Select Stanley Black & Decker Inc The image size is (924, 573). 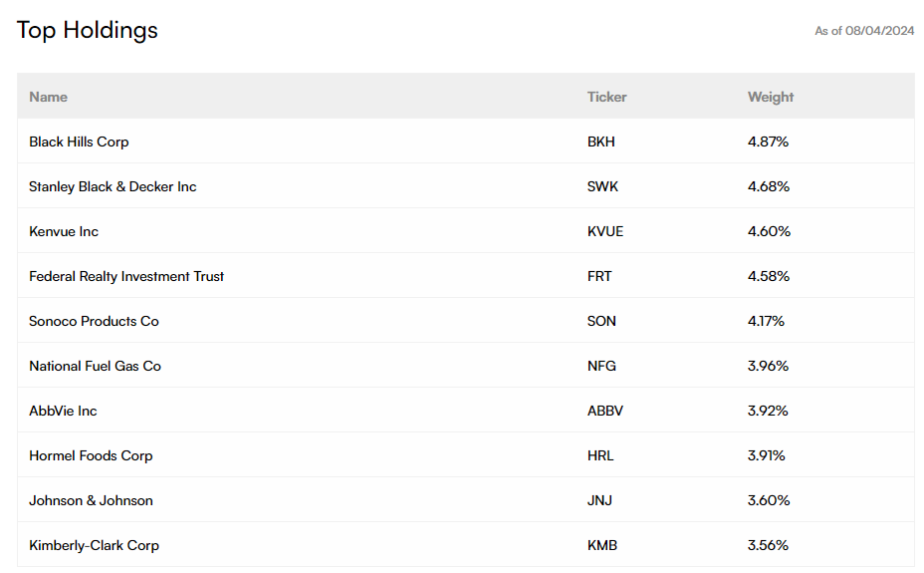pos(113,186)
